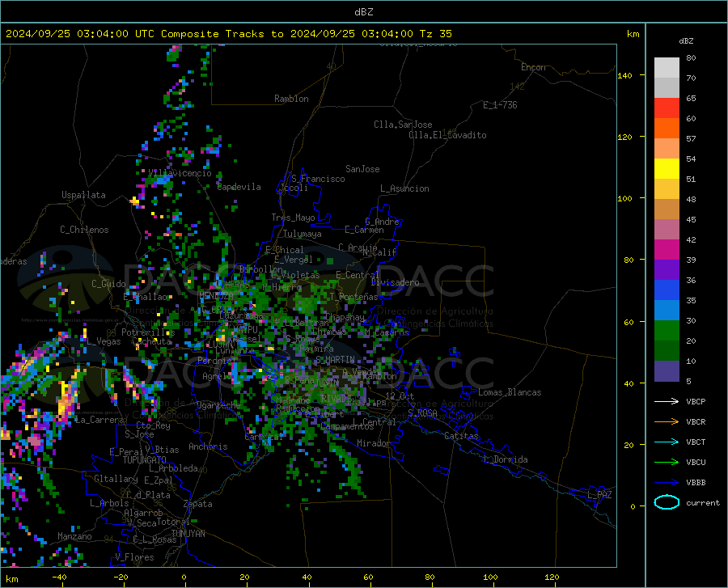728x588 pixels.
Task: Click the Uspallata map label
Action: coord(83,195)
